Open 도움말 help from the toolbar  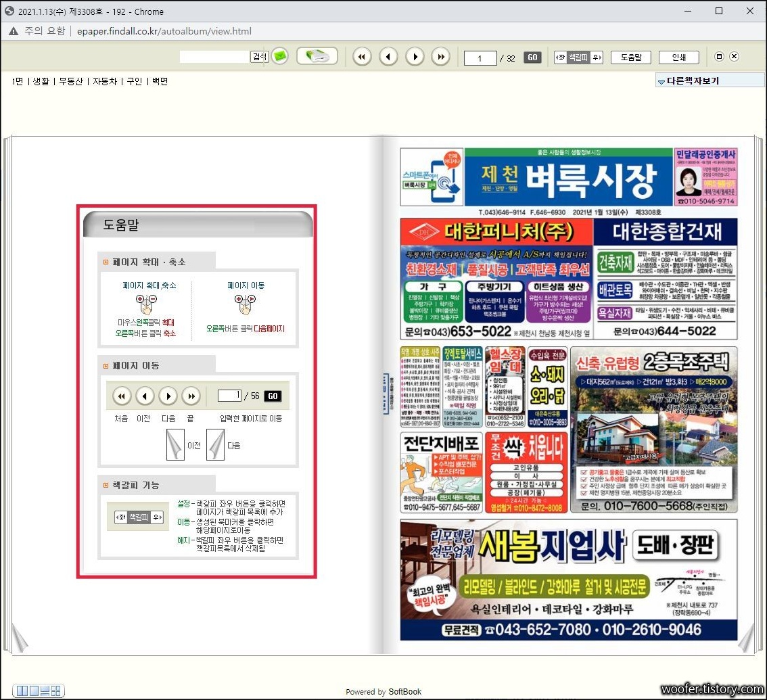coord(631,57)
